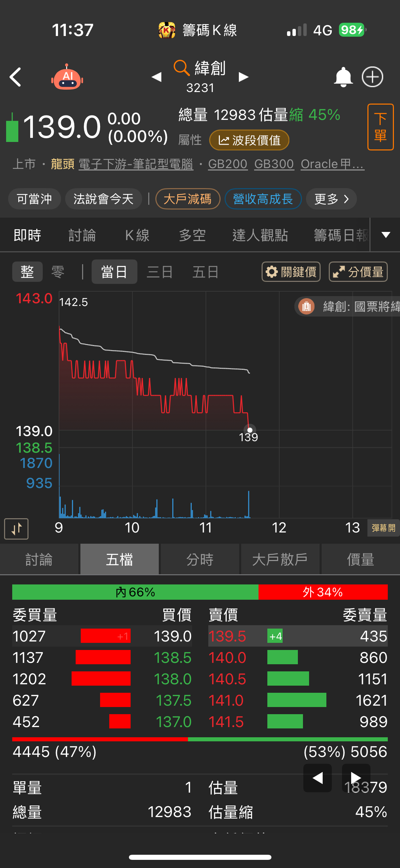The width and height of the screenshot is (400, 868).
Task: Tap bid price 137.5
Action: point(173,700)
